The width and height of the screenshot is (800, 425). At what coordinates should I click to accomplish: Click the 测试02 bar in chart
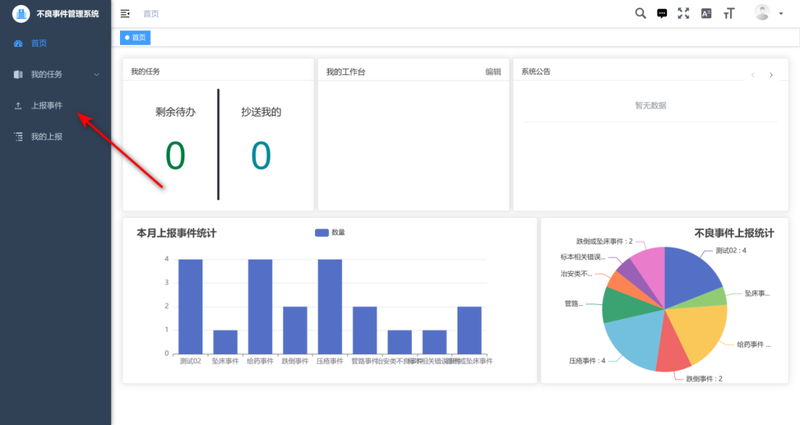click(x=190, y=307)
